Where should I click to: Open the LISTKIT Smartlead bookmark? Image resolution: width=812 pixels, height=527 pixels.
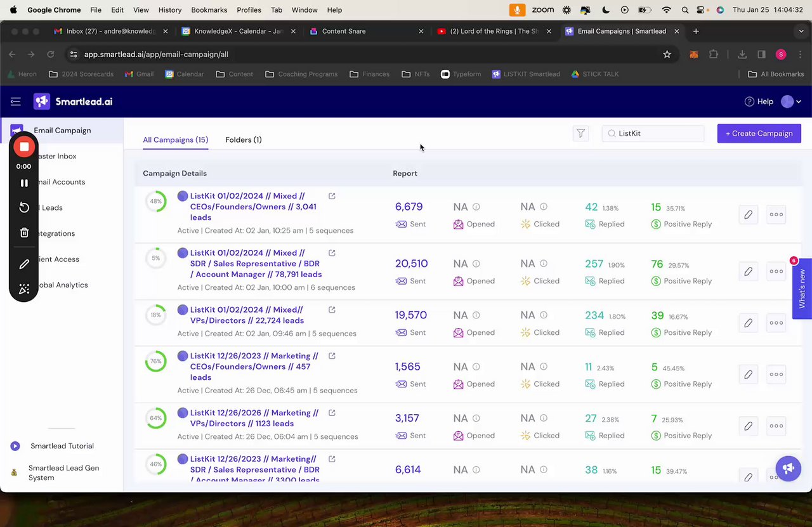tap(526, 74)
